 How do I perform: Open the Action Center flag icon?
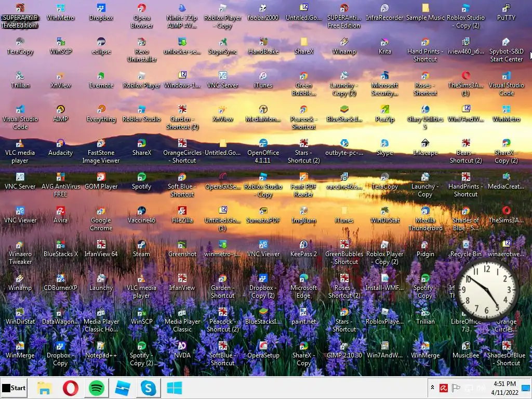(456, 388)
